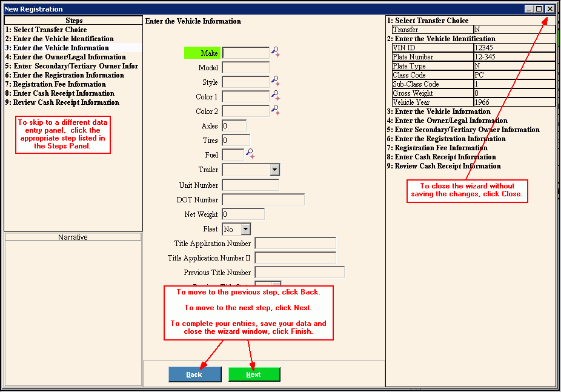Open the Make lookup search icon
This screenshot has height=392, width=561.
pyautogui.click(x=276, y=52)
